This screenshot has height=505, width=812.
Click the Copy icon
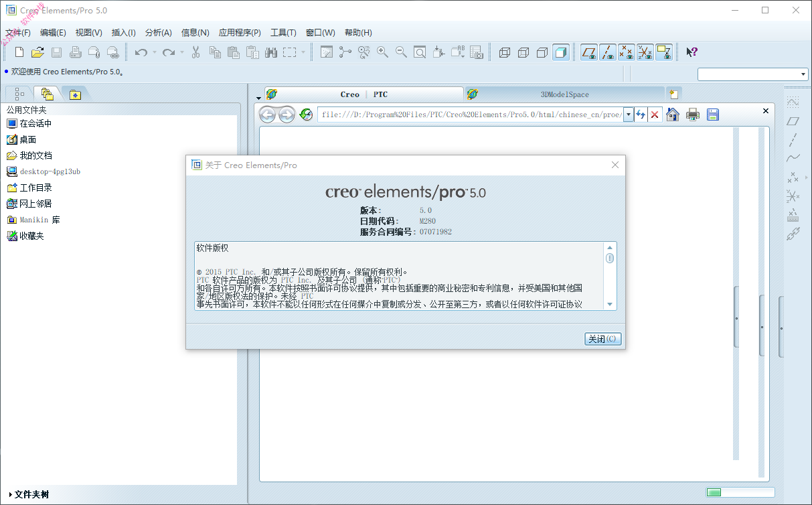(x=215, y=52)
